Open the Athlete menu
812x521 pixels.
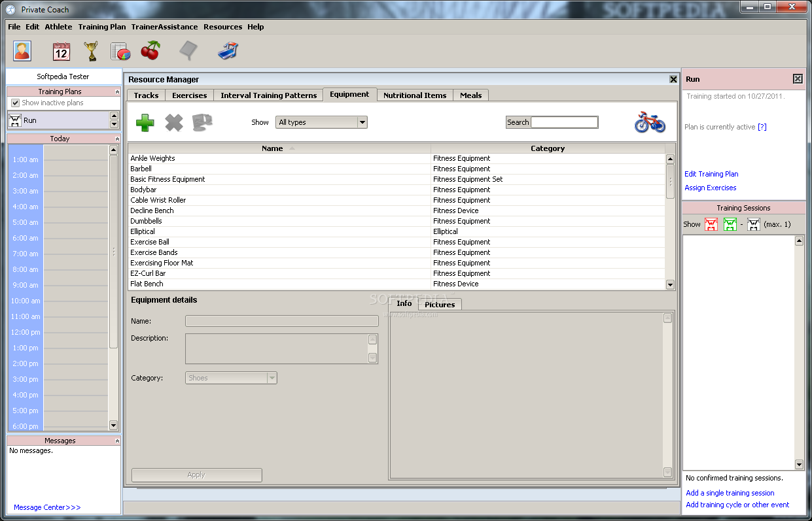[59, 27]
